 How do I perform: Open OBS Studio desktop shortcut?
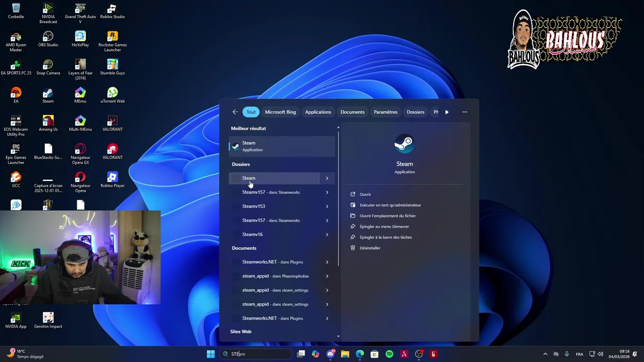48,39
